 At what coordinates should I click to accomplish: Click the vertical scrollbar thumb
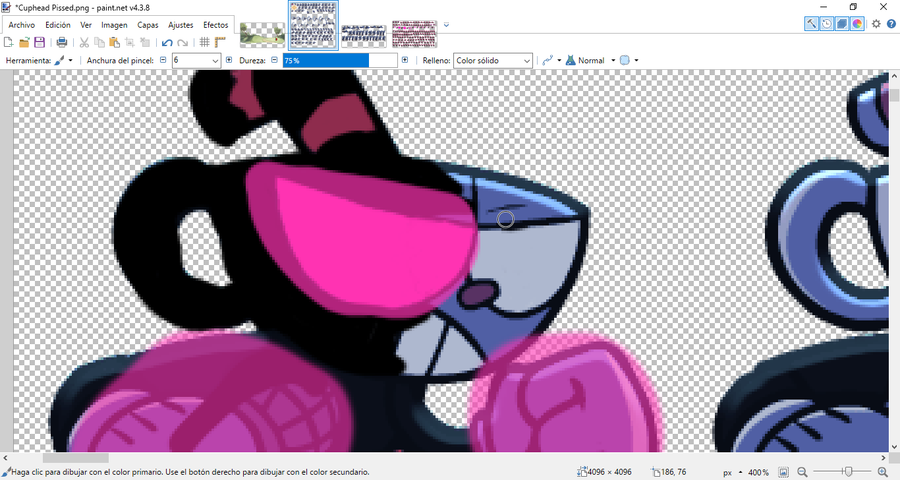pyautogui.click(x=894, y=95)
